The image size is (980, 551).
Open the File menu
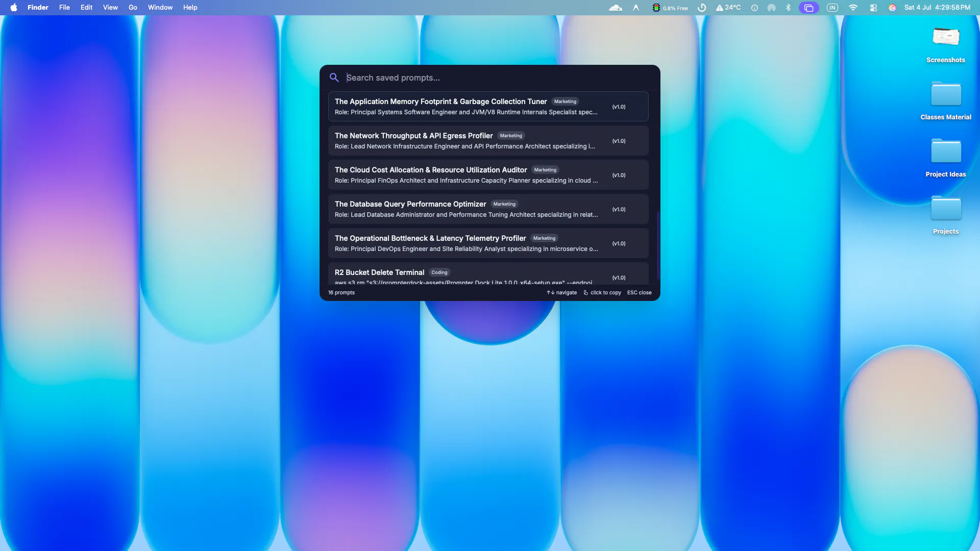point(64,8)
